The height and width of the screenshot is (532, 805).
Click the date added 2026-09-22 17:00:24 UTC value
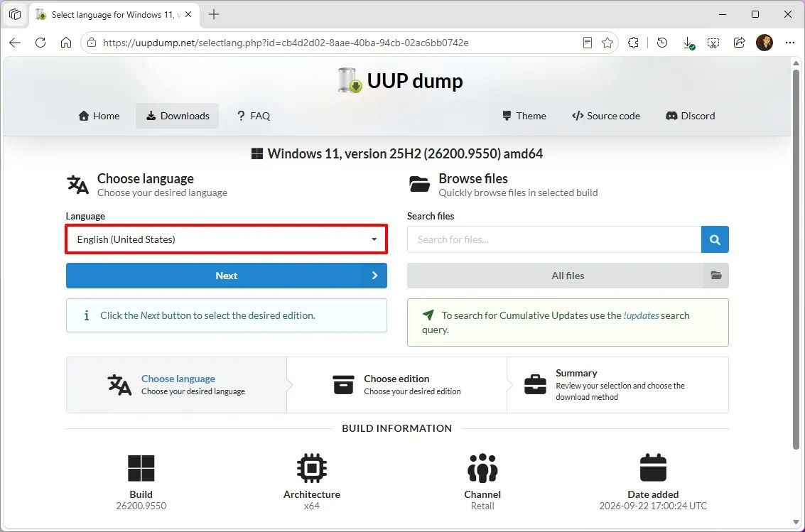click(x=653, y=506)
